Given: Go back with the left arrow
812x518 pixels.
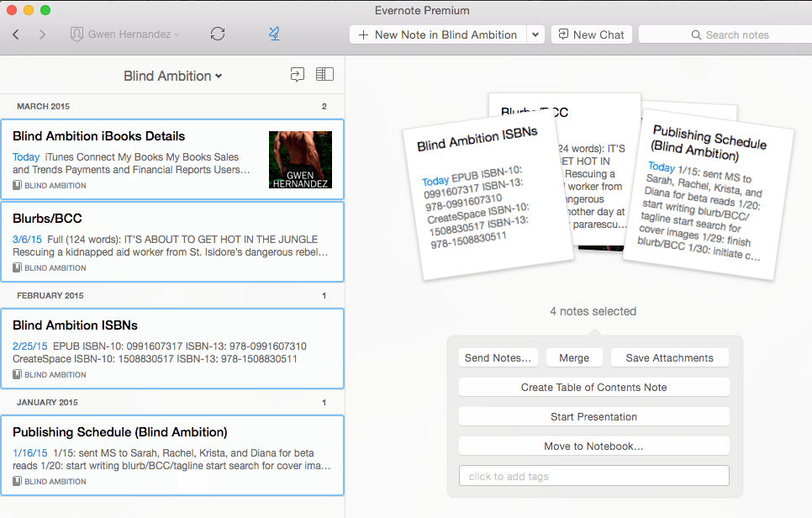Looking at the screenshot, I should point(16,34).
